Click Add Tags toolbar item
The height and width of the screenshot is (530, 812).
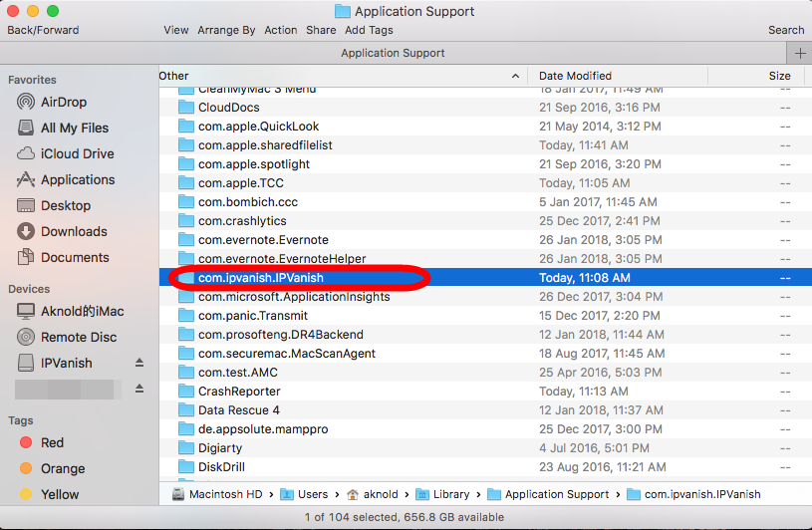click(x=369, y=30)
